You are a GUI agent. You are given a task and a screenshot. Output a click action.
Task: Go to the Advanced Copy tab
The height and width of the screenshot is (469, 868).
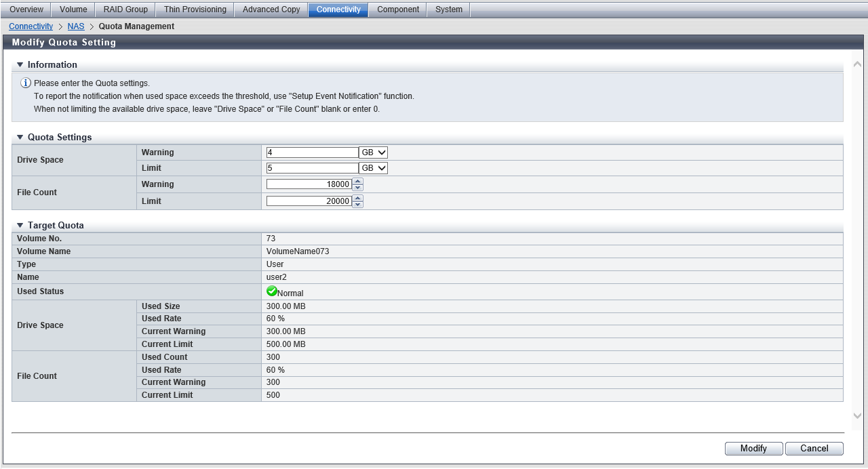coord(271,9)
